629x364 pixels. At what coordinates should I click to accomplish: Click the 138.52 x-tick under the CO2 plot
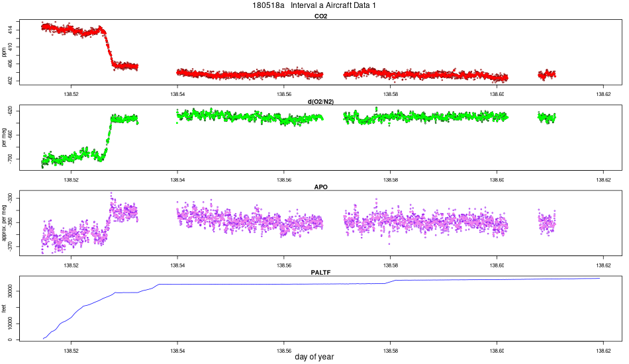click(71, 94)
